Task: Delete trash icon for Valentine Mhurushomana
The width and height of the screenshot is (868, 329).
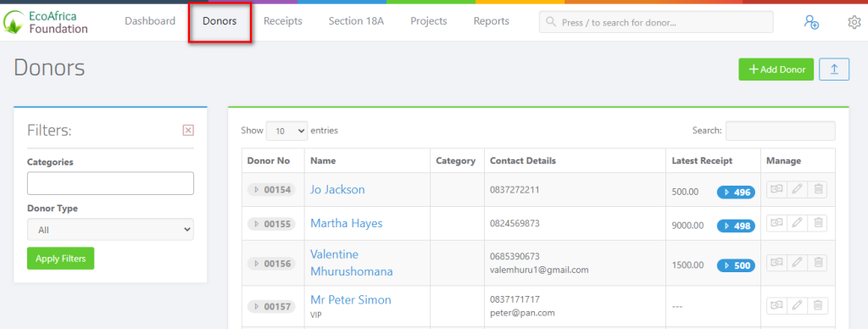Action: (x=818, y=263)
